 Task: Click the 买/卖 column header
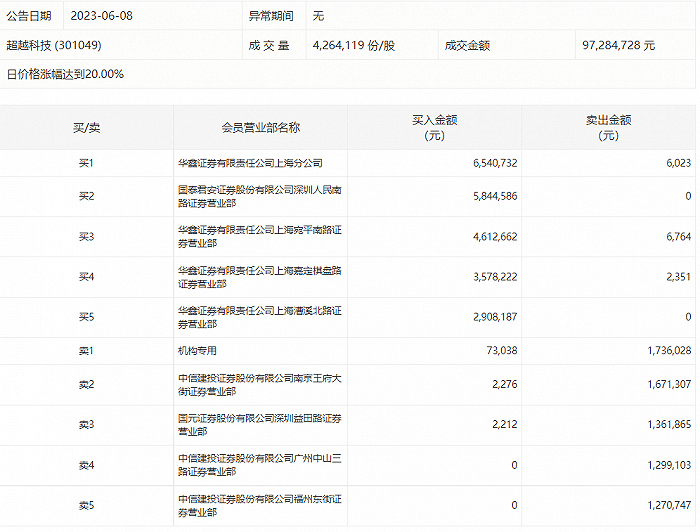pyautogui.click(x=86, y=128)
